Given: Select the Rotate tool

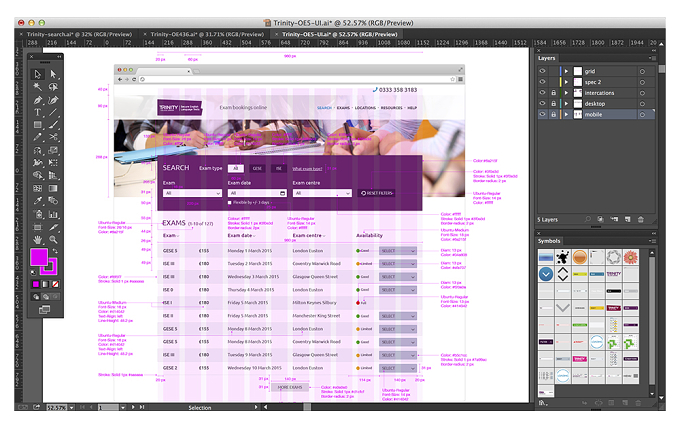Looking at the screenshot, I should coord(38,150).
